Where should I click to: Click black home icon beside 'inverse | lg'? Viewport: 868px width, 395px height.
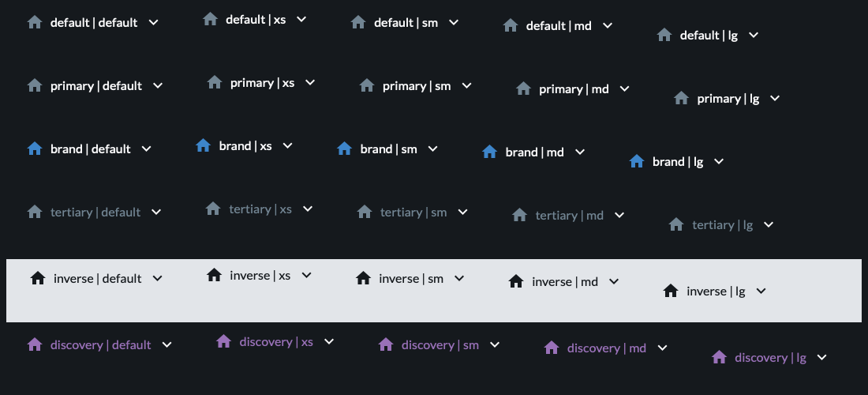[x=671, y=291]
